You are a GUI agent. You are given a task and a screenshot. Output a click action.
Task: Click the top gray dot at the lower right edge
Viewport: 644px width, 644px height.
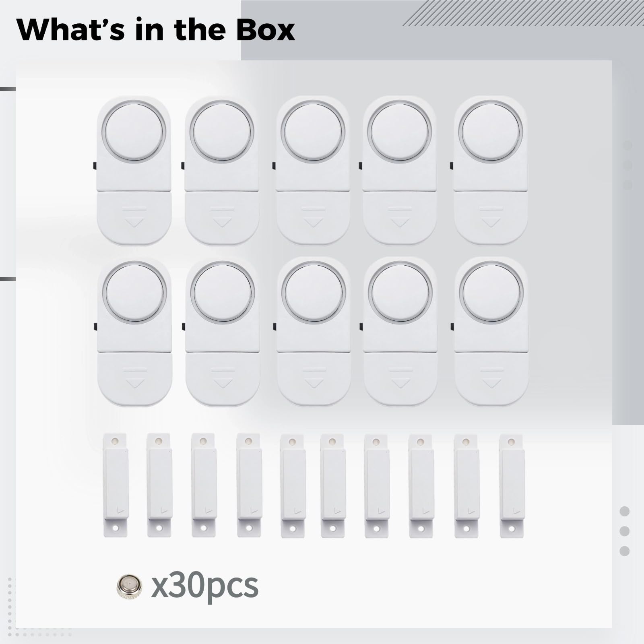(625, 512)
